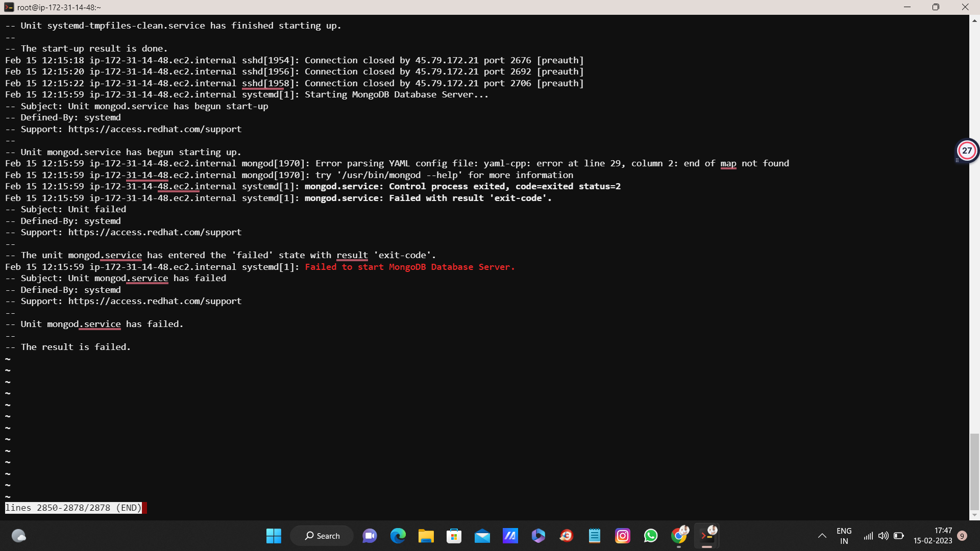Viewport: 980px width, 551px height.
Task: Minimize the terminal window
Action: click(x=907, y=7)
